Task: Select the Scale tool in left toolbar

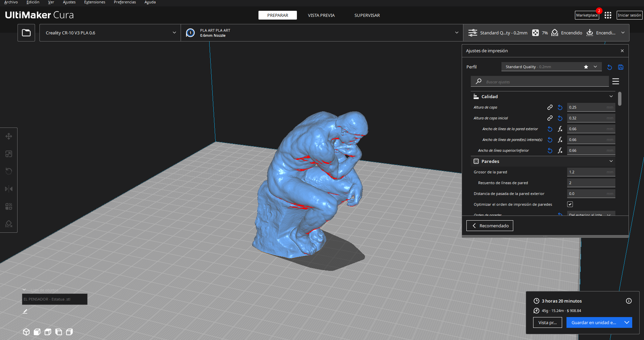Action: click(9, 154)
